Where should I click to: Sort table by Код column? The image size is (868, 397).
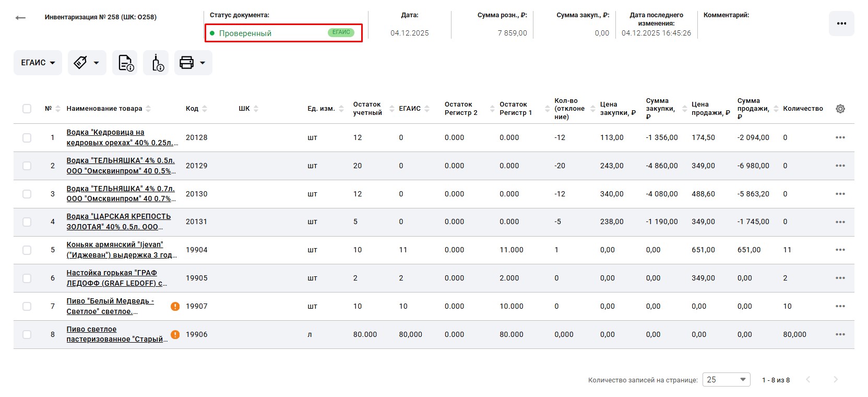(192, 109)
